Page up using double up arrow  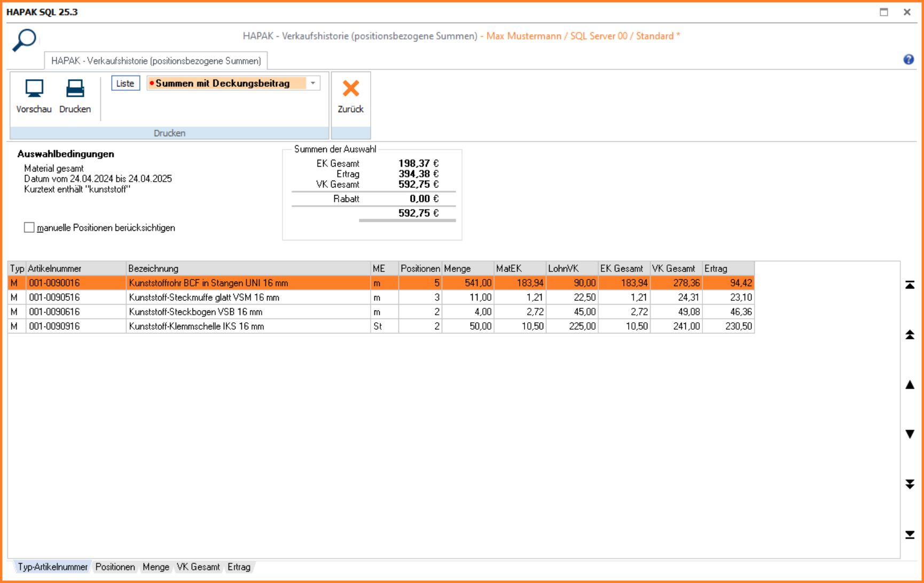[x=910, y=335]
